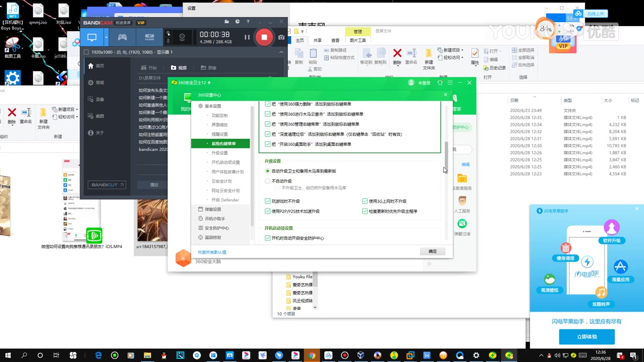Open Task View on Windows taskbar

click(57, 355)
